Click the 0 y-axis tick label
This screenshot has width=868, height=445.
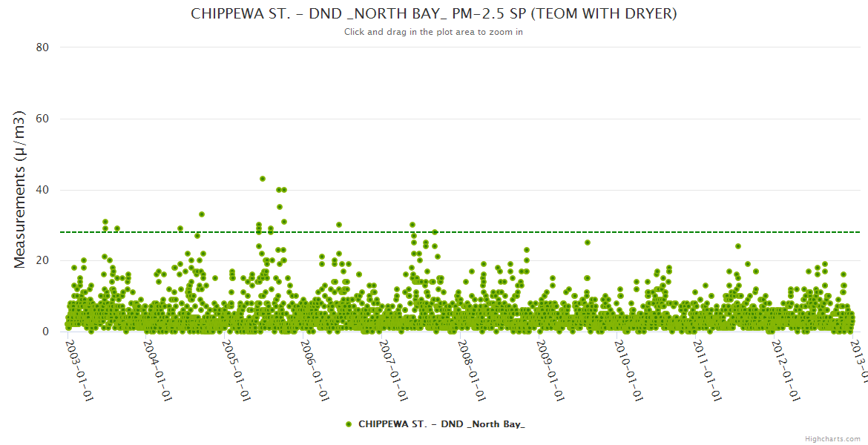tap(45, 332)
